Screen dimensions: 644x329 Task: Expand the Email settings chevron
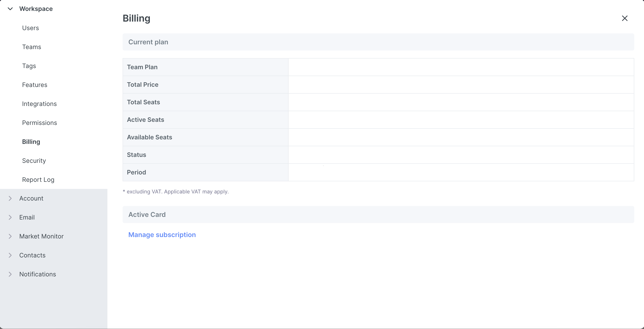pos(10,217)
